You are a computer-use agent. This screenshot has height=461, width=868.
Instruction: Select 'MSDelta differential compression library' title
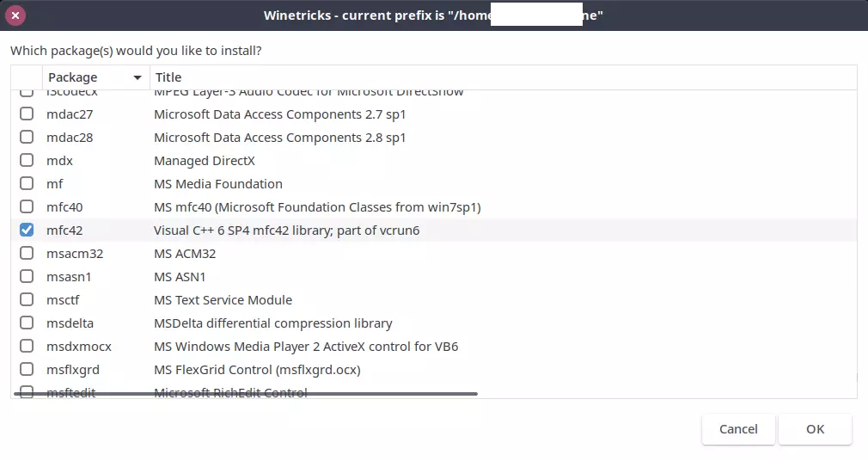click(x=273, y=323)
